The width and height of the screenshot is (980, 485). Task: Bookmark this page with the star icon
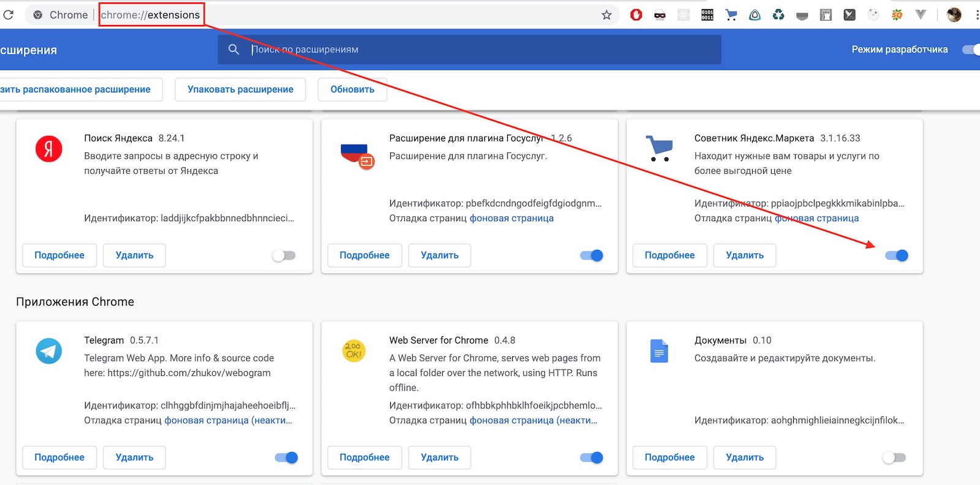606,15
